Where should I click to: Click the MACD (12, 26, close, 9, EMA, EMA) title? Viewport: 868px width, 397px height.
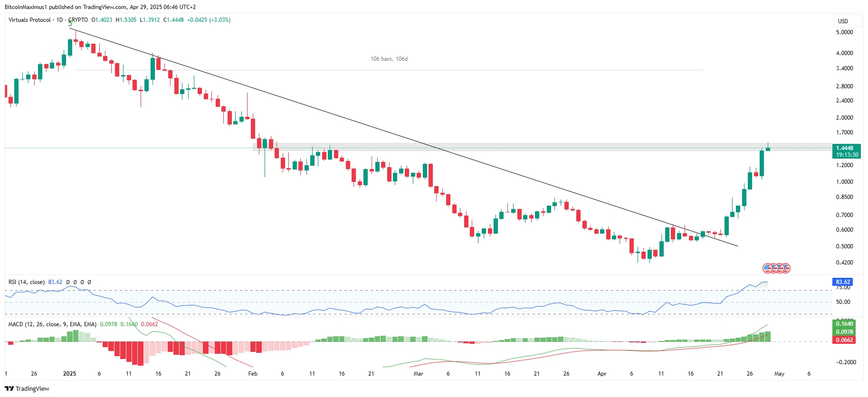52,324
